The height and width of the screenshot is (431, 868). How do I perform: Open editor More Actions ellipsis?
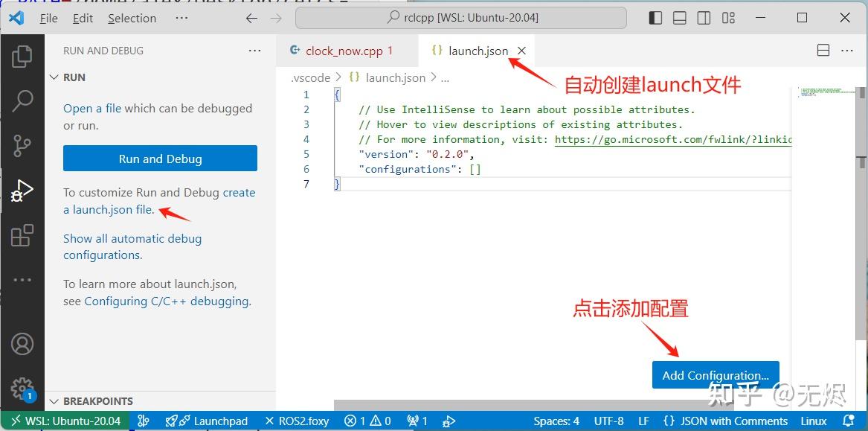pos(847,51)
